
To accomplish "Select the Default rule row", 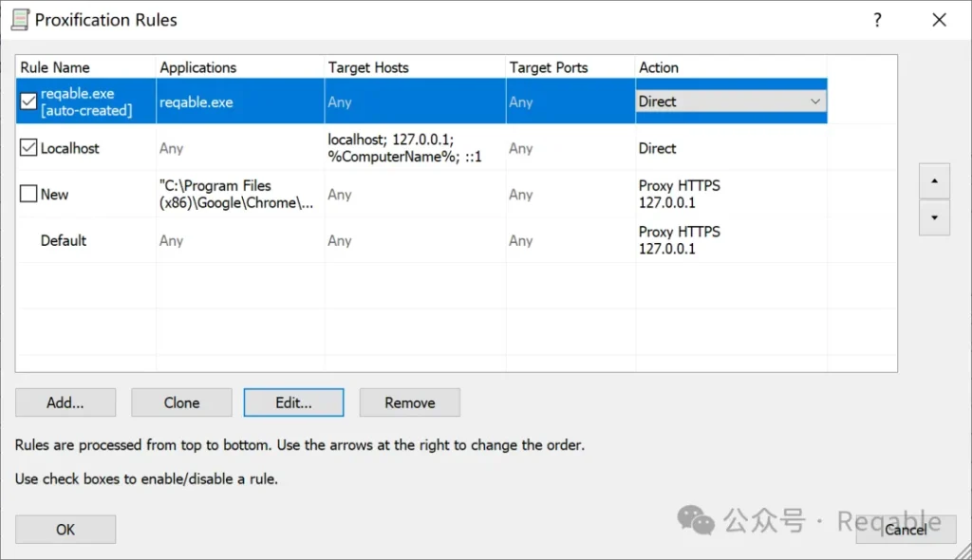I will [64, 241].
